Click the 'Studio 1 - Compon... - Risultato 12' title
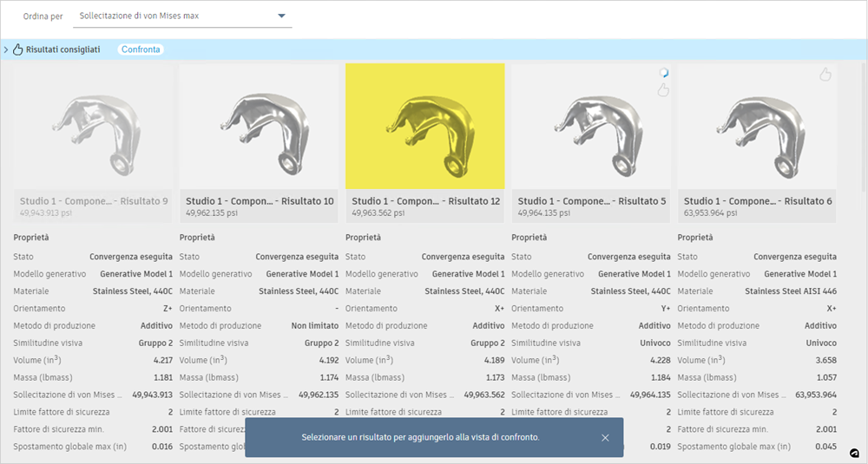This screenshot has height=464, width=868. 425,201
